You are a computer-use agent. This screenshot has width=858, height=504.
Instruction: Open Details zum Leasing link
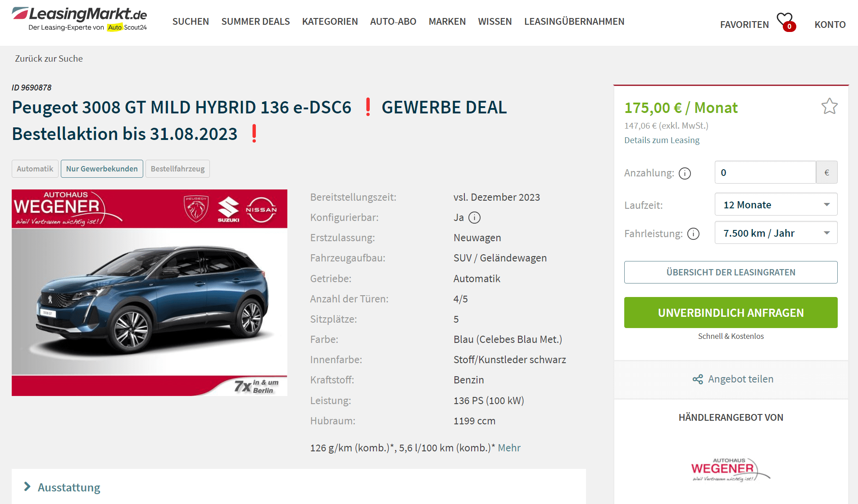tap(662, 140)
